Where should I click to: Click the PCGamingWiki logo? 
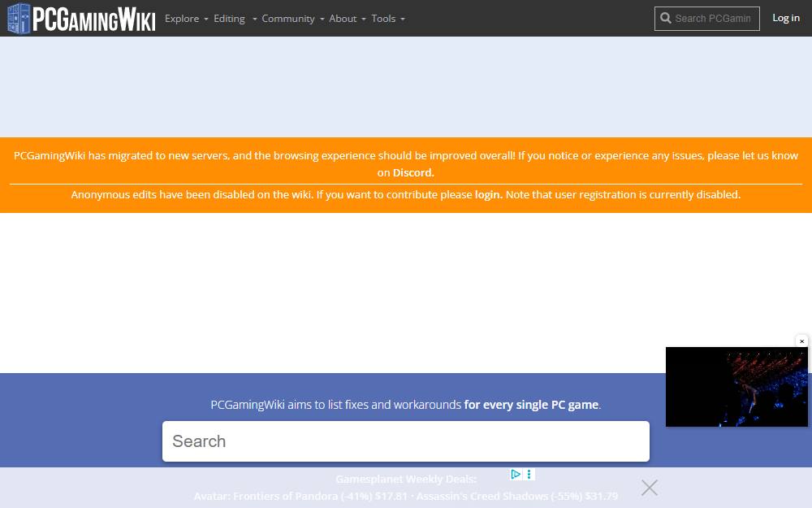81,18
